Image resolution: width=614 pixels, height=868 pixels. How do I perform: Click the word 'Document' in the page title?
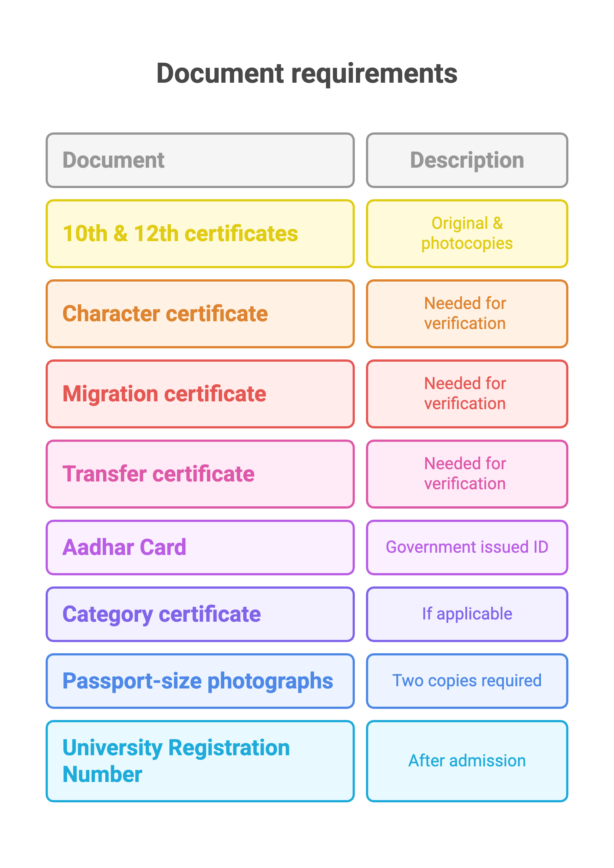[220, 74]
